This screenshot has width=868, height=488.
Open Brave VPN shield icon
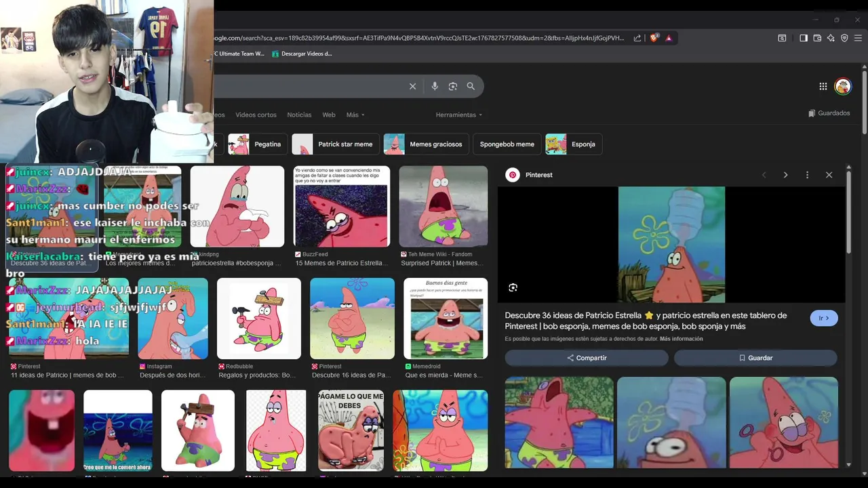(844, 38)
